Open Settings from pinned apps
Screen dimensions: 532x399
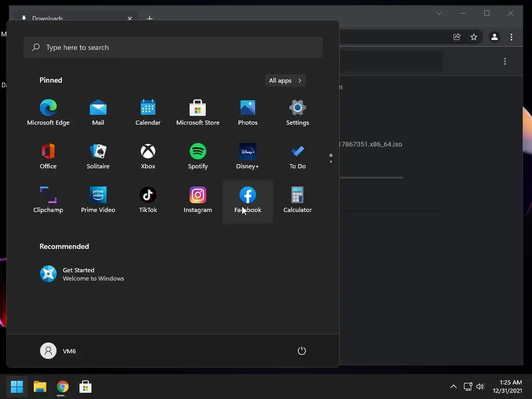(298, 113)
